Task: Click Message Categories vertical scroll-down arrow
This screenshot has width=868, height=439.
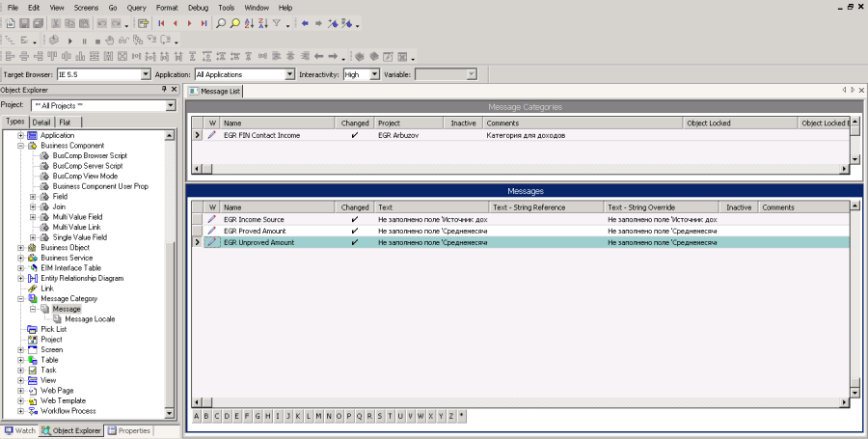Action: [854, 159]
